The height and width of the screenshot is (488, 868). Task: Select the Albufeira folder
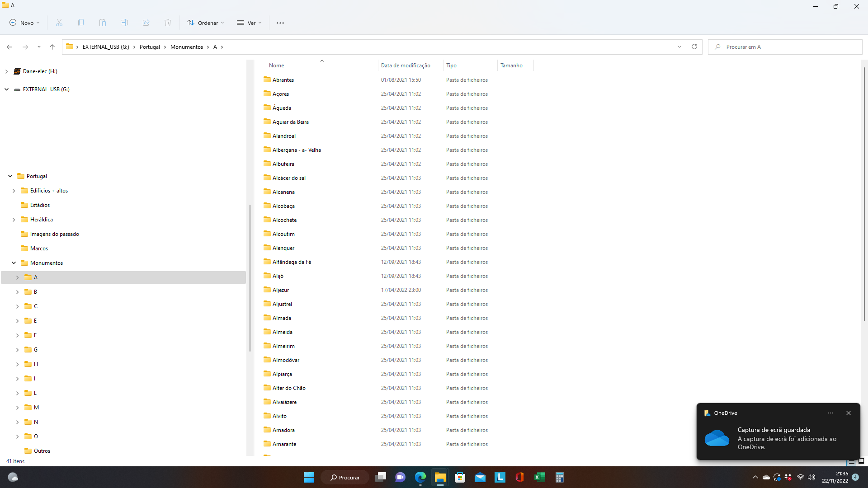pos(283,164)
